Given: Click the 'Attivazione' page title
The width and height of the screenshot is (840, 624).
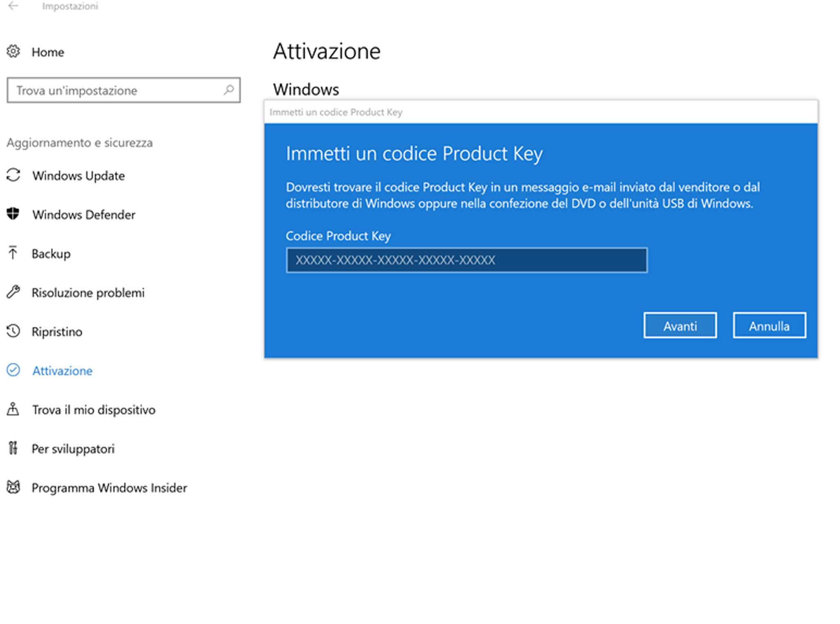Looking at the screenshot, I should coord(327,51).
